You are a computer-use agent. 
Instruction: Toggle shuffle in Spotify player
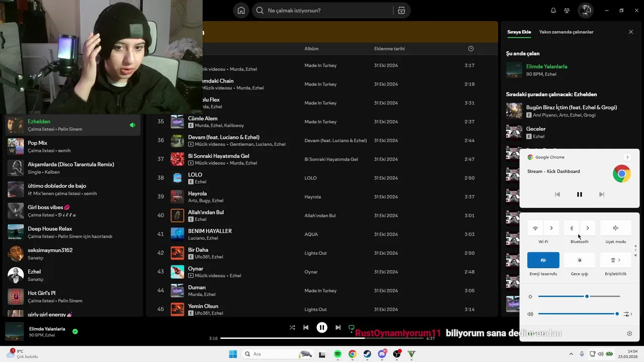[x=292, y=327]
